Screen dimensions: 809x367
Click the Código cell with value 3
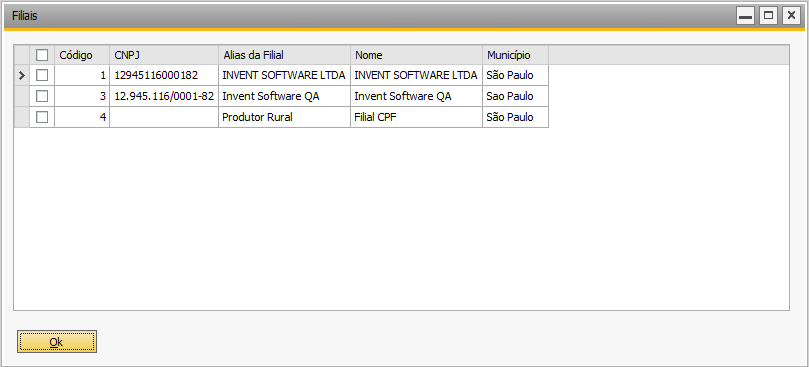[82, 97]
